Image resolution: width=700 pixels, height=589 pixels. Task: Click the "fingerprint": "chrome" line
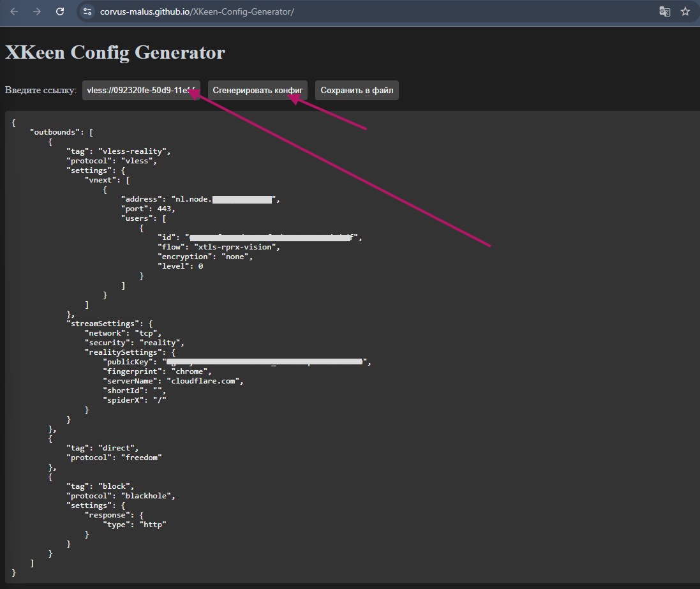pyautogui.click(x=157, y=371)
